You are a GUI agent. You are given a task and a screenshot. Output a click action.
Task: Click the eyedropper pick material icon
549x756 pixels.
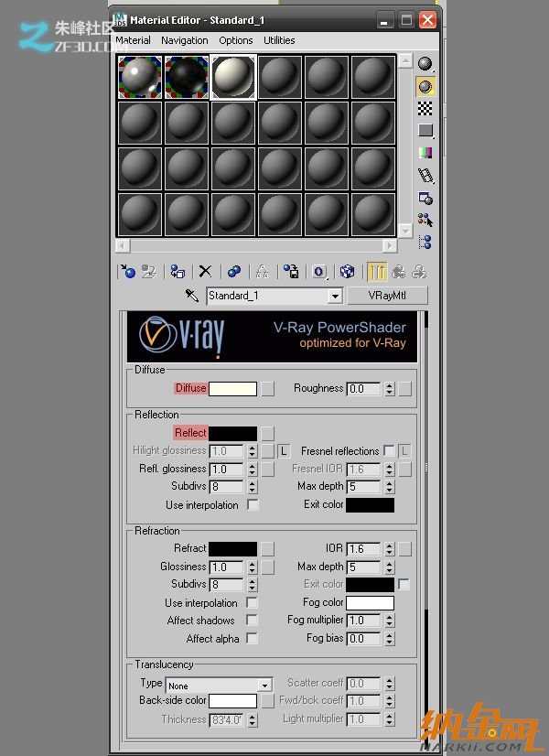click(192, 295)
